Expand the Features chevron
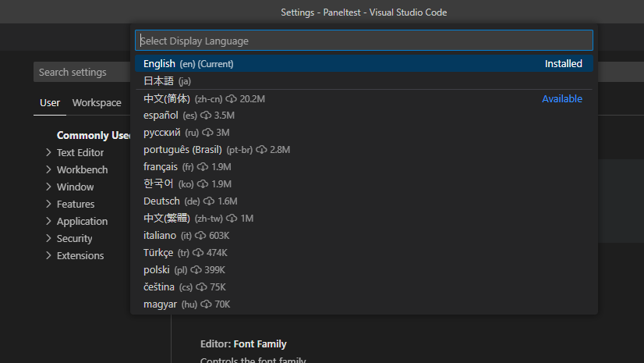 coord(48,205)
